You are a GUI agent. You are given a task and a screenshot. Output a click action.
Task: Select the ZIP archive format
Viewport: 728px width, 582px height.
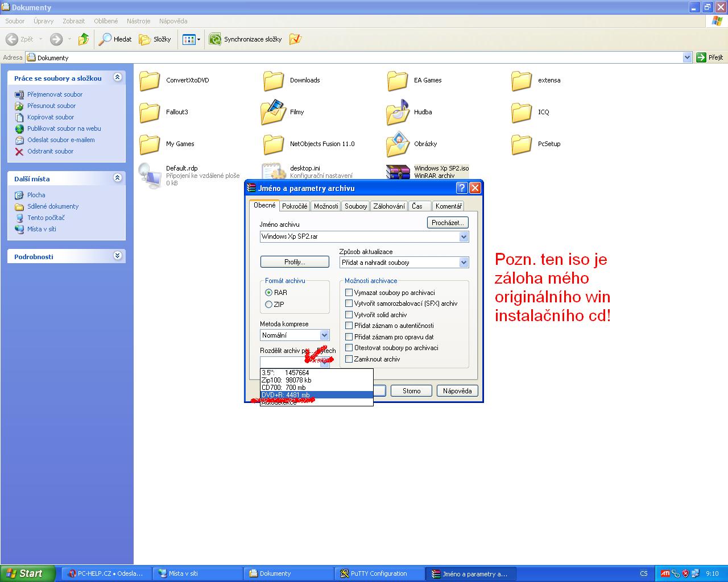[x=269, y=305]
